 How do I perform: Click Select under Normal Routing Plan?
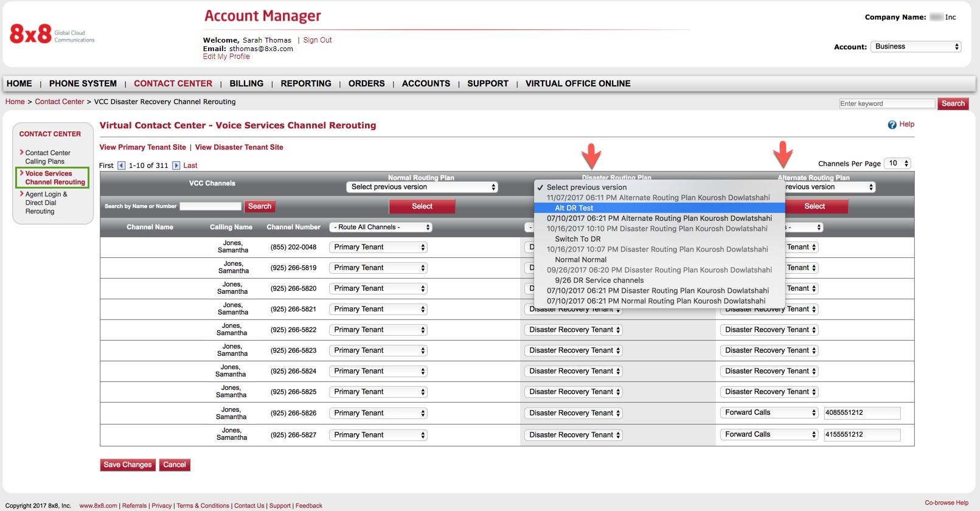422,206
